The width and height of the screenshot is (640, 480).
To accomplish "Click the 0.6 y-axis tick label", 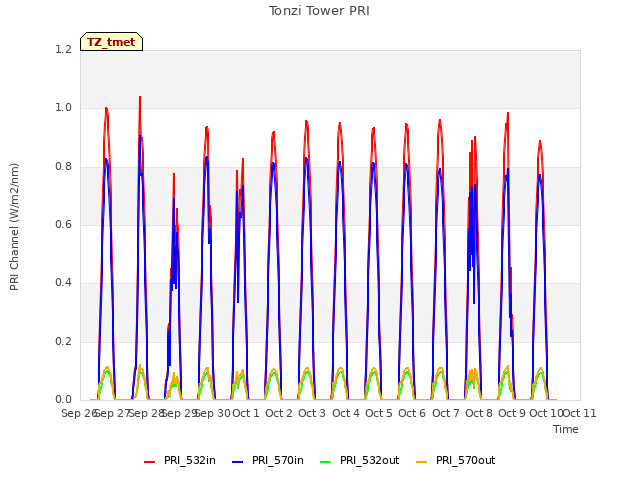I will (63, 224).
